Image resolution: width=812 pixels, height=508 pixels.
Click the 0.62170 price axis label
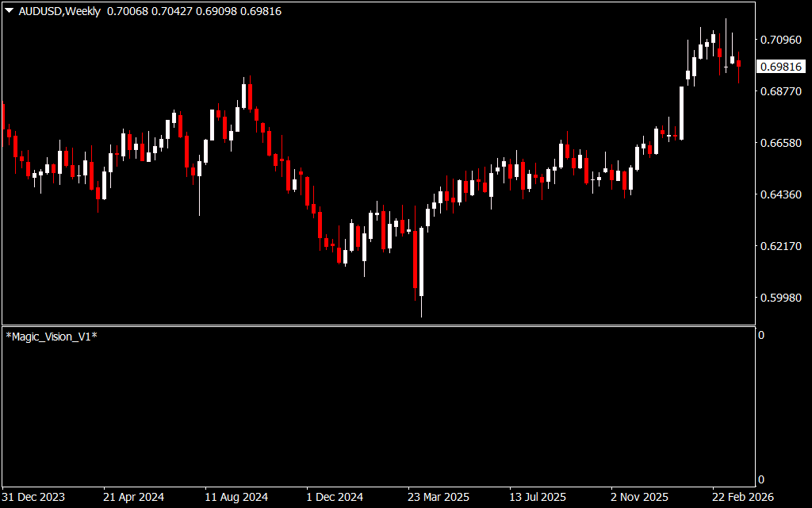[781, 246]
